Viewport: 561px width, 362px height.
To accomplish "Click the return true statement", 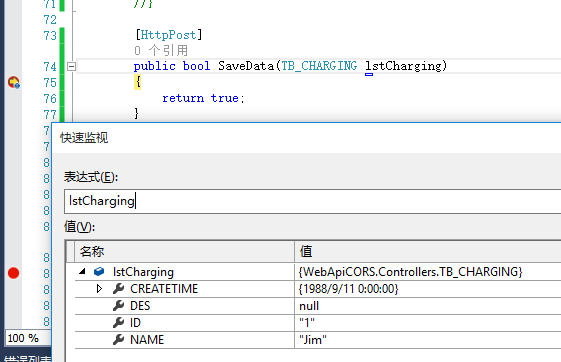I will [203, 98].
